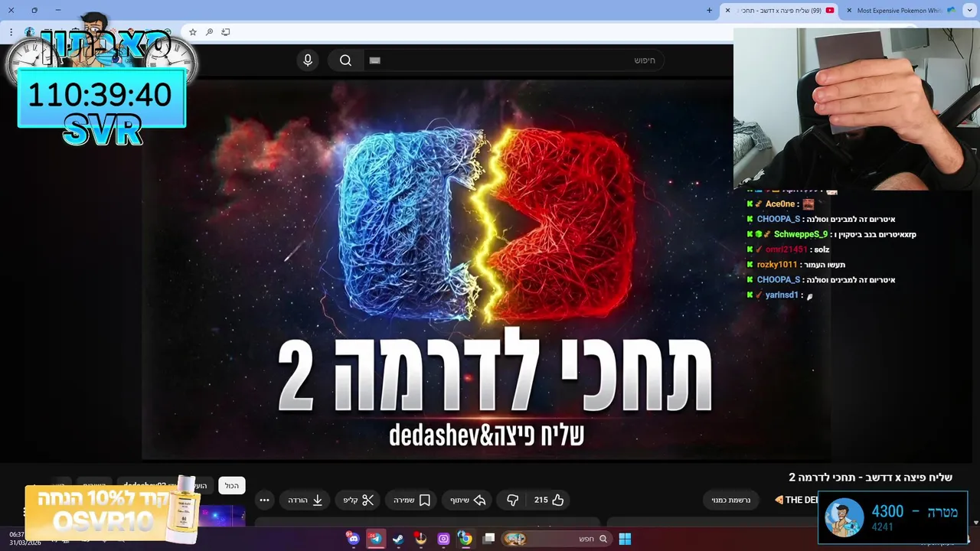Open the taskbar app icon with red recording dot
Viewport: 980px width, 551px height.
[x=420, y=539]
